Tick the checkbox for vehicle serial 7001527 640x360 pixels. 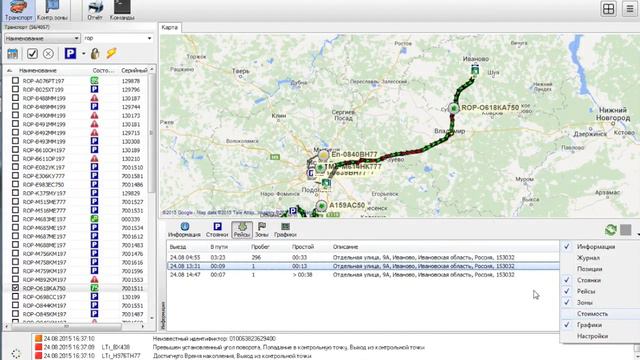point(16,201)
